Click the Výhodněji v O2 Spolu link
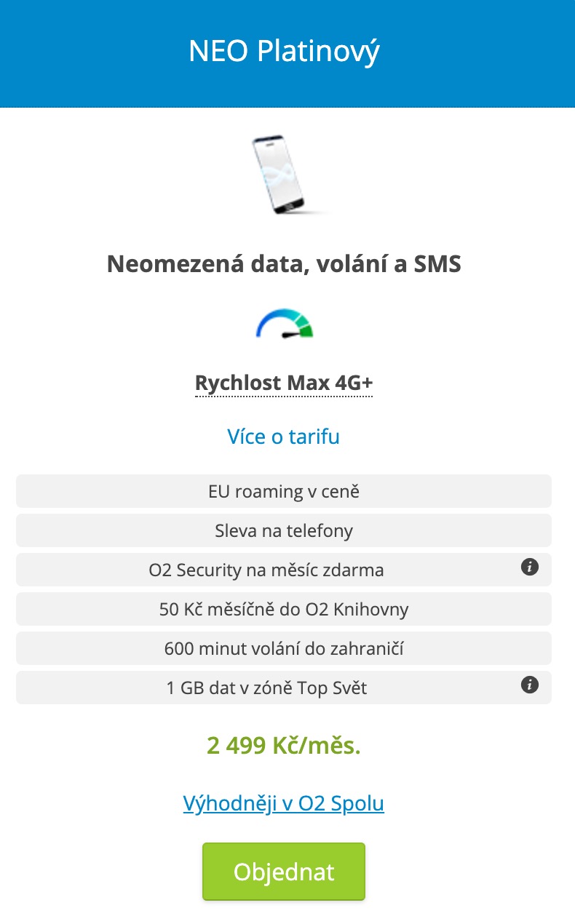 283,803
